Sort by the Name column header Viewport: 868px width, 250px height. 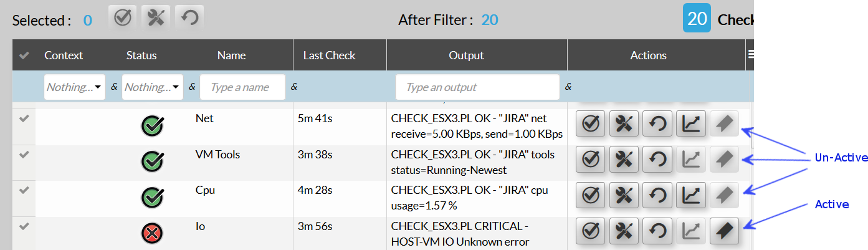click(x=231, y=55)
